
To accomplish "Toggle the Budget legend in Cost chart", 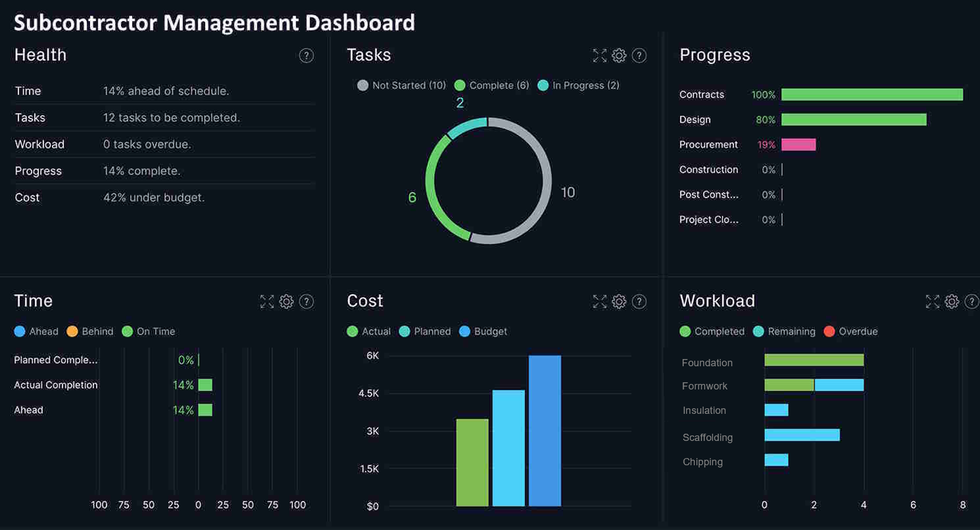I will (x=483, y=331).
